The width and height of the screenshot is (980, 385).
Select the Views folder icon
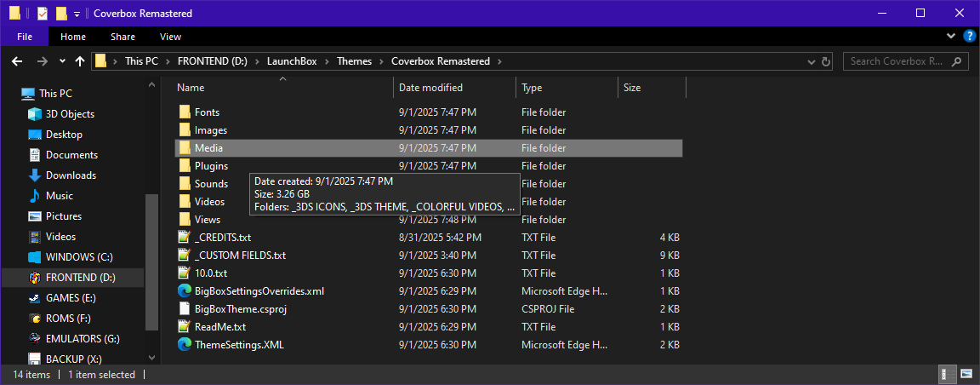[x=185, y=219]
